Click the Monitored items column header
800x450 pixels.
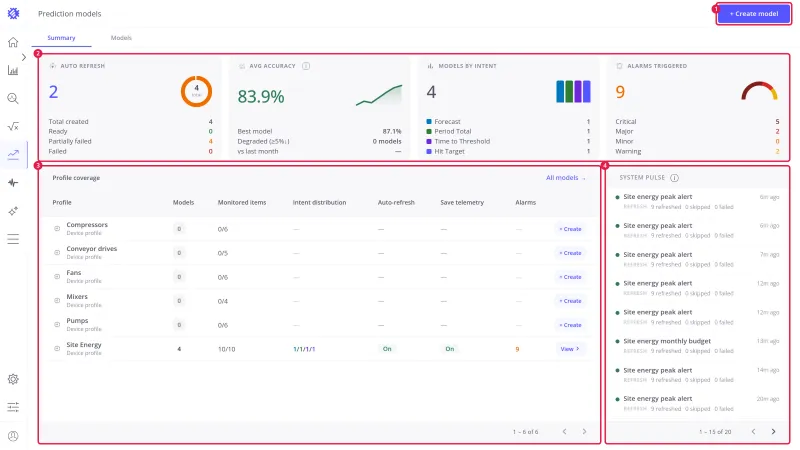[242, 203]
